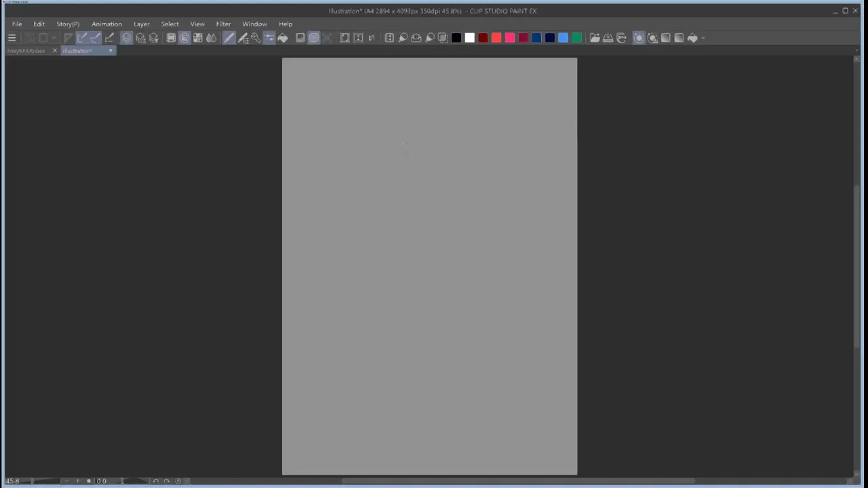Pick the white color swatch
The image size is (868, 488).
click(x=469, y=38)
